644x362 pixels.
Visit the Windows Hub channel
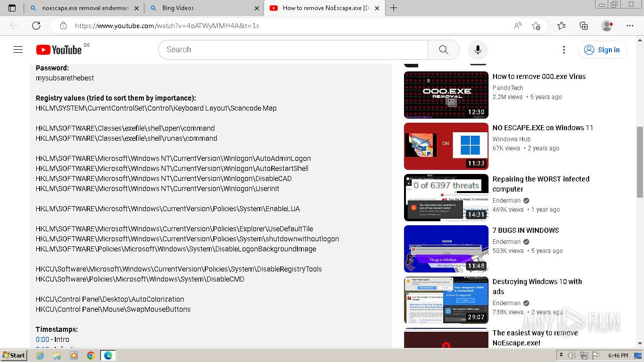[x=511, y=139]
